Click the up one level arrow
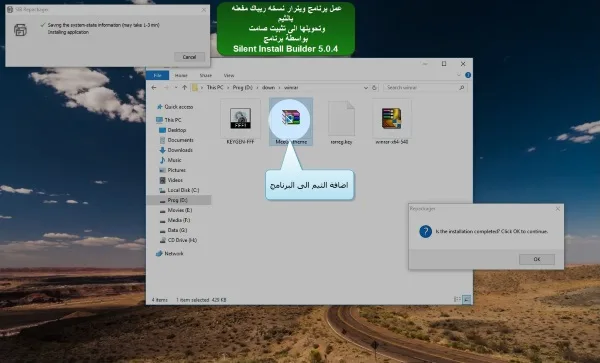600x363 pixels. 184,88
